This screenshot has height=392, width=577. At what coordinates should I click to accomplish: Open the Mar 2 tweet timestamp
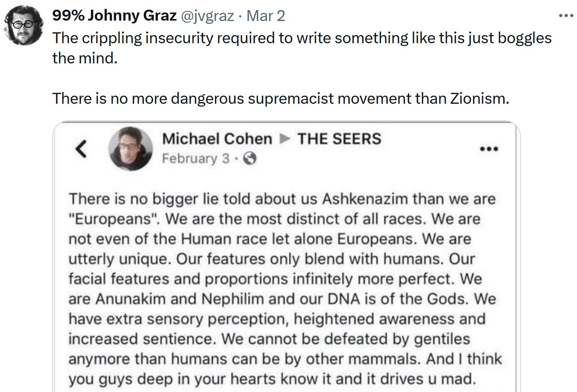265,16
